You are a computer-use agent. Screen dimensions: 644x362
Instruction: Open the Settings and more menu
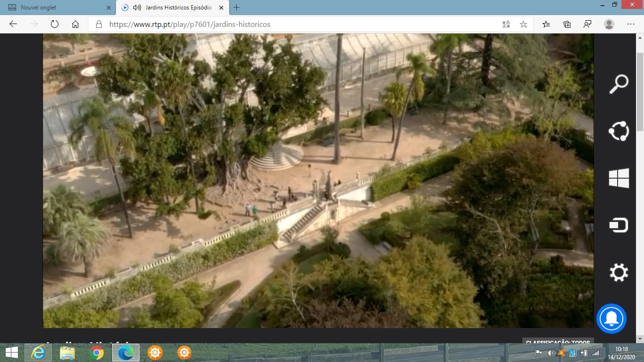[x=631, y=24]
